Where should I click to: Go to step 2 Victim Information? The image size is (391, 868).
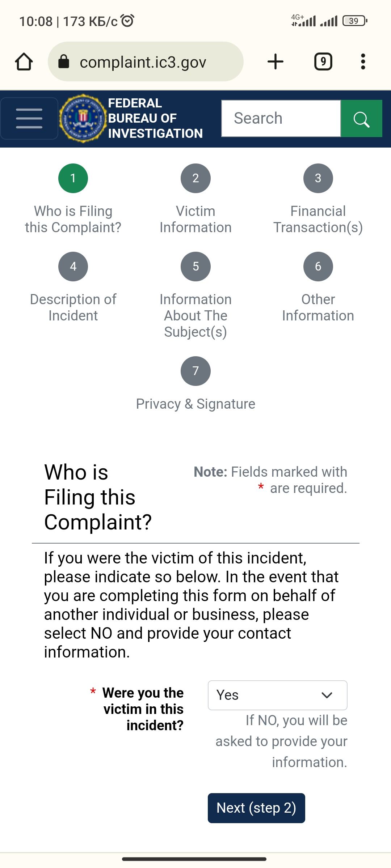[195, 178]
